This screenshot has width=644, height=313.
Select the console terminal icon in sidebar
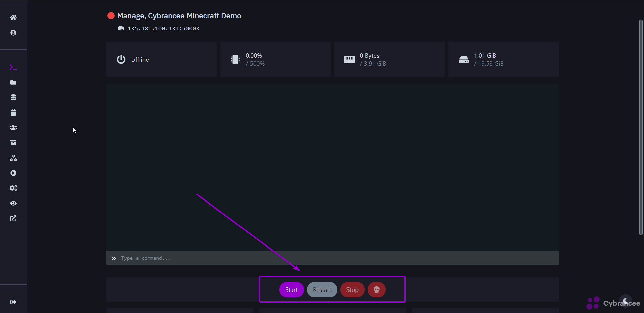pyautogui.click(x=13, y=68)
